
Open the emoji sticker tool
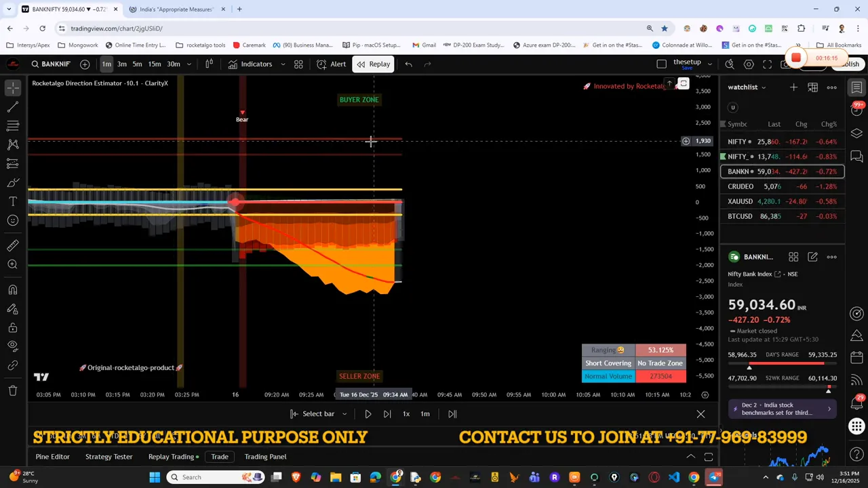click(12, 220)
